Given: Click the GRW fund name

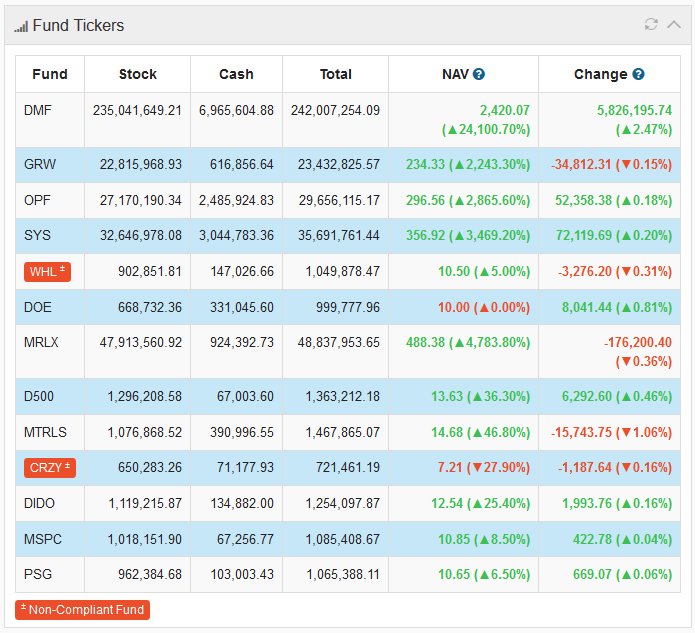Looking at the screenshot, I should [x=40, y=164].
